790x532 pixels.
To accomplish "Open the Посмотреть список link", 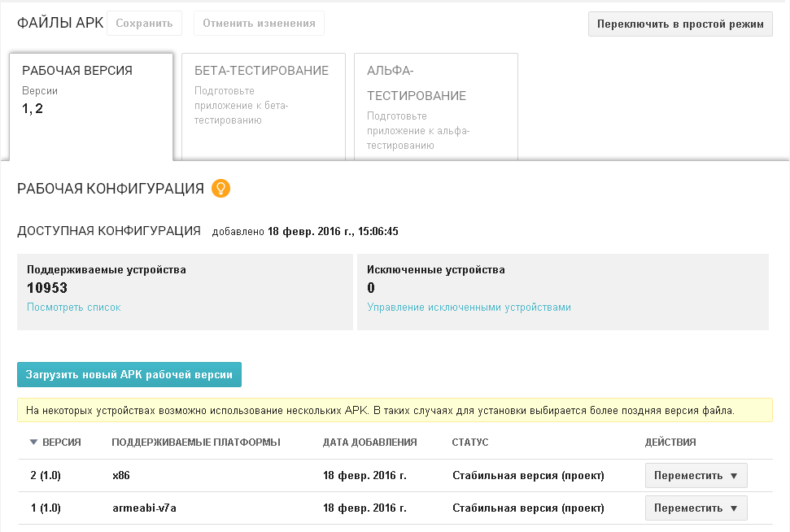I will 73,307.
